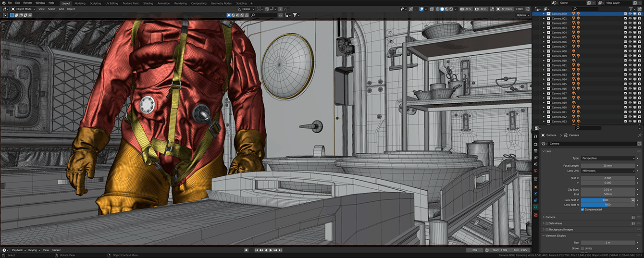
Task: Open the Render menu
Action: click(27, 3)
